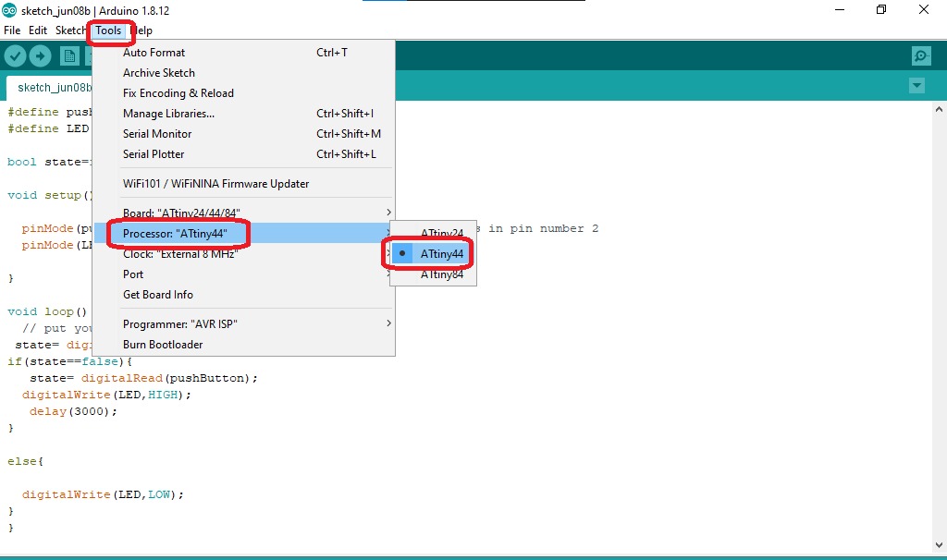Click the Verify checkmark toolbar icon
This screenshot has height=560, width=947.
click(x=15, y=56)
